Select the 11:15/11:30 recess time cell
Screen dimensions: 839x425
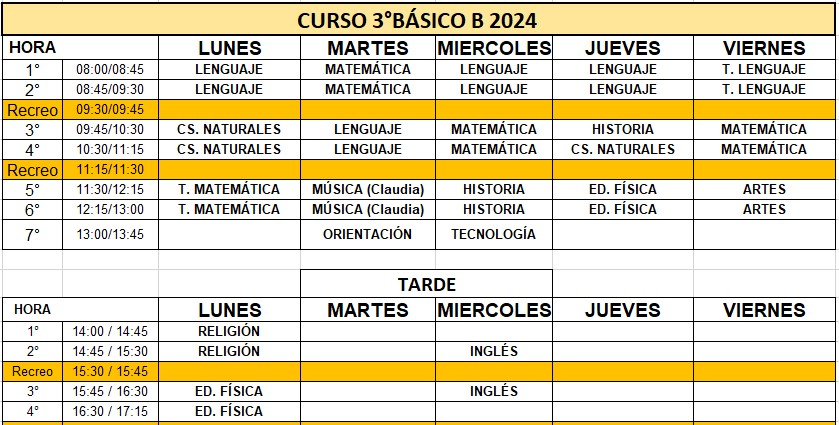click(x=110, y=170)
